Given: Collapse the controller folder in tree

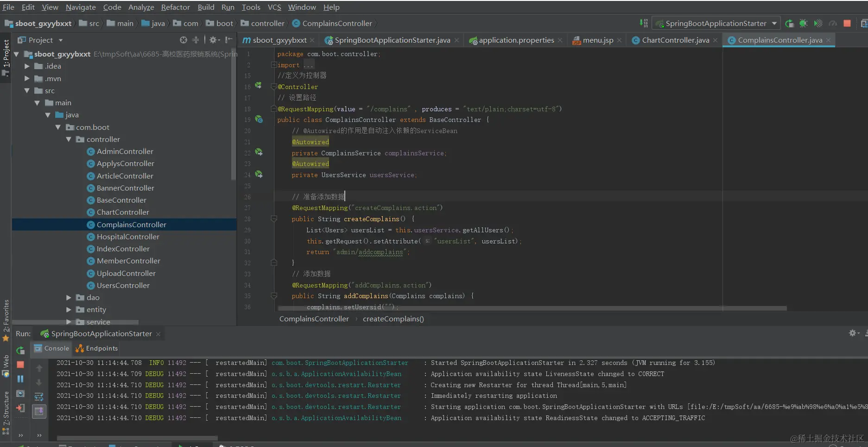Looking at the screenshot, I should [69, 140].
